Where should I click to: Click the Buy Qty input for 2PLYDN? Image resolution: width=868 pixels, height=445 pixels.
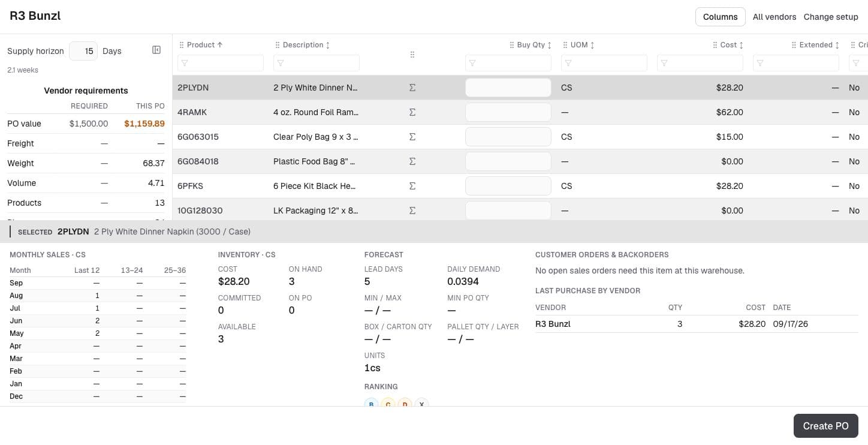point(508,88)
